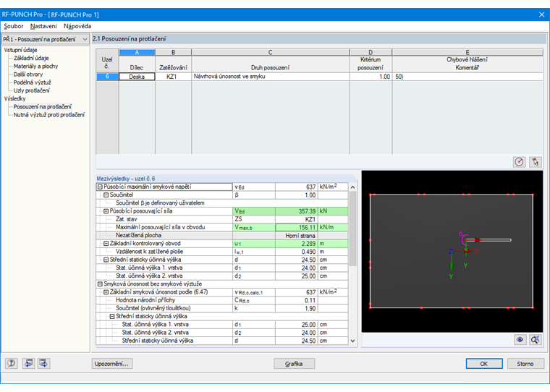550x392 pixels.
Task: Select Základní údaje in navigator
Action: (x=31, y=58)
